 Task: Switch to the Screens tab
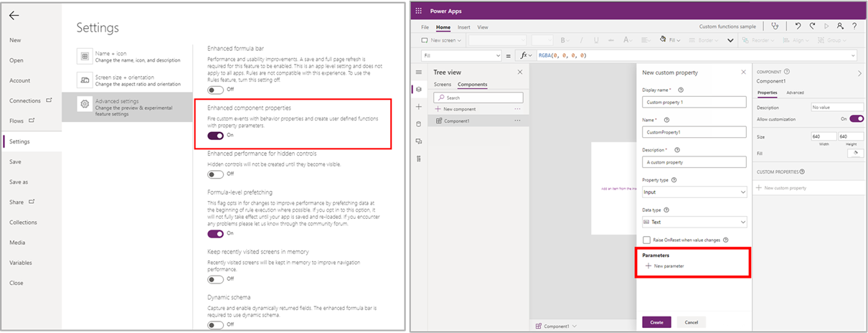[x=443, y=85]
